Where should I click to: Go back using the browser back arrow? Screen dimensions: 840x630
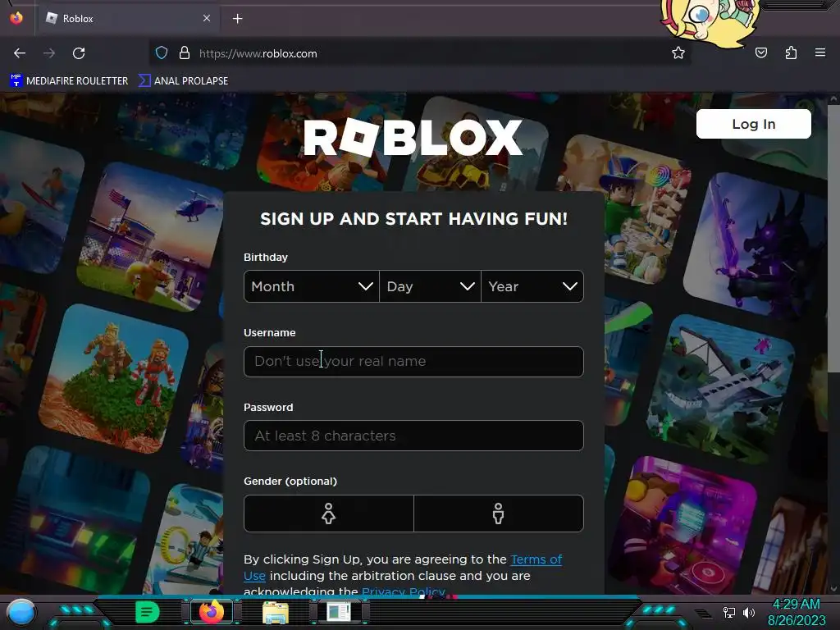[x=20, y=53]
